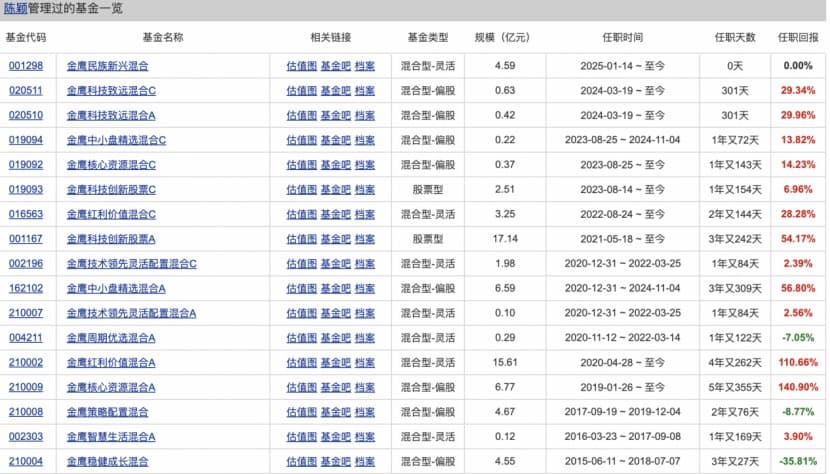Click fund code 004211
This screenshot has height=474, width=830.
coord(25,338)
